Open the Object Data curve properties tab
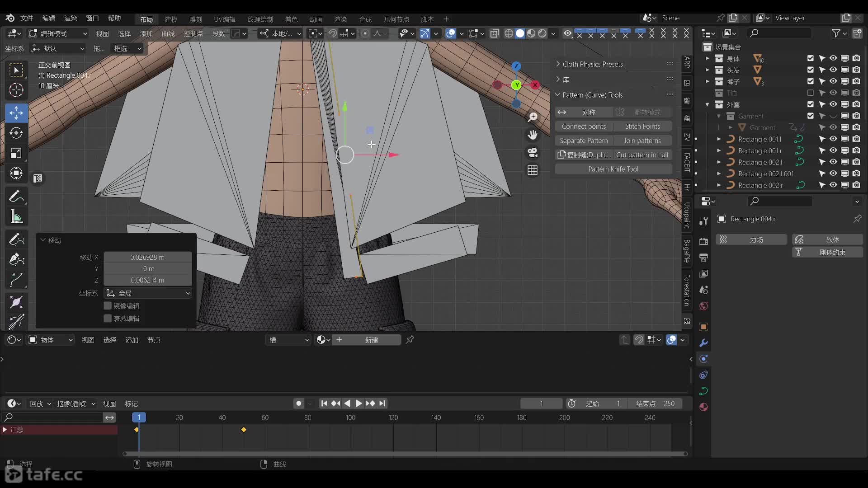This screenshot has height=488, width=868. tap(703, 391)
